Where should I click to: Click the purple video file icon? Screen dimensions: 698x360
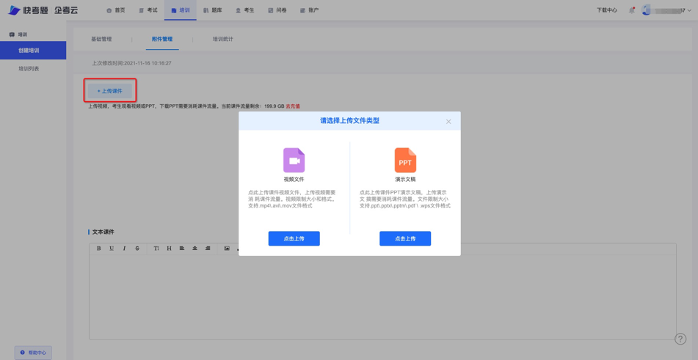click(x=294, y=160)
